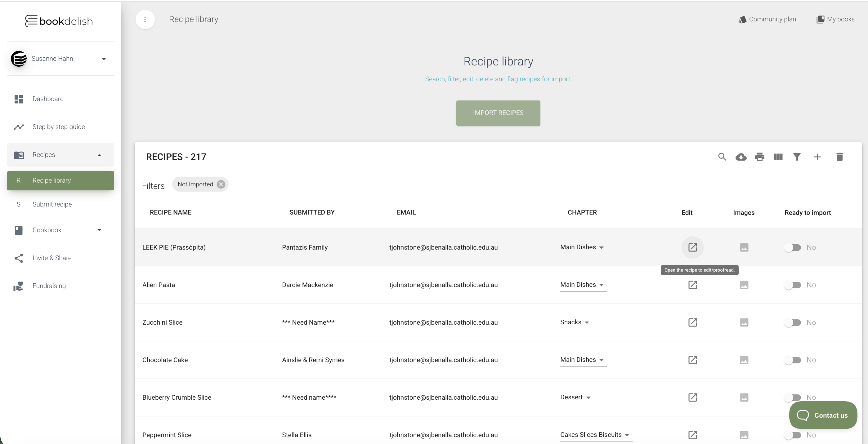Viewport: 868px width, 444px height.
Task: Open the view columns icon
Action: click(778, 157)
